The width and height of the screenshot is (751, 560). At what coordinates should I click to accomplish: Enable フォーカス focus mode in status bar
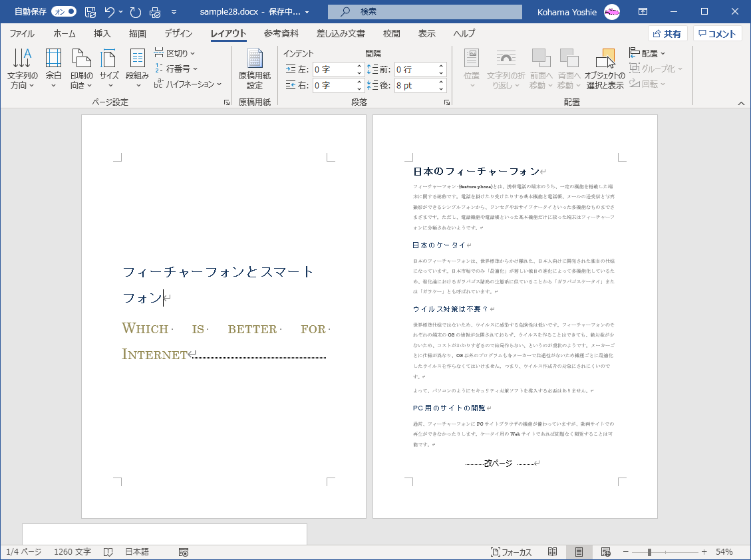510,552
